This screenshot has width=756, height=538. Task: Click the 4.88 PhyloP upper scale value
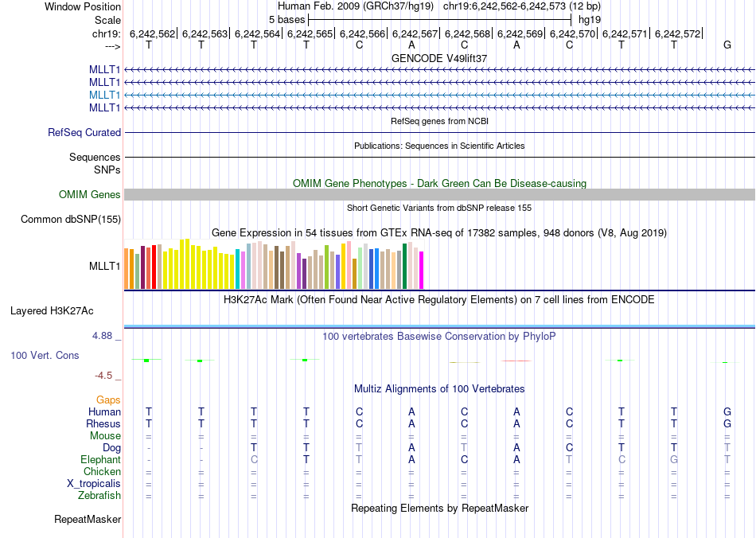click(x=102, y=336)
